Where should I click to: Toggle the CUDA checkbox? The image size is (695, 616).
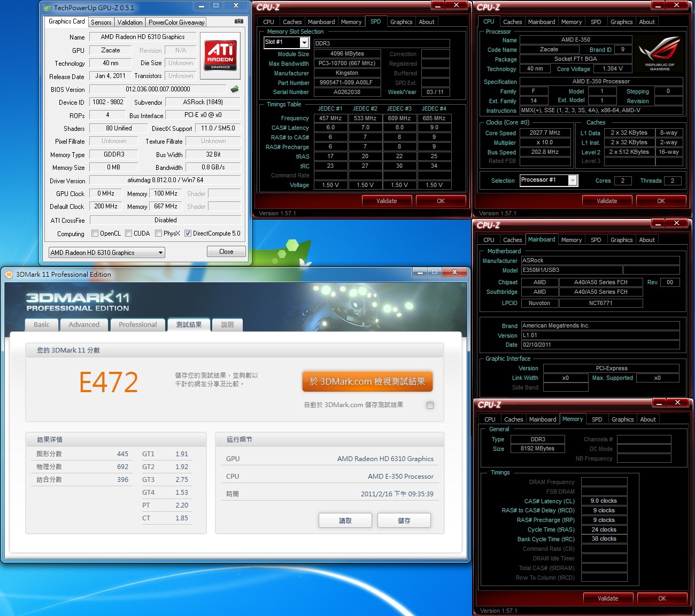click(129, 233)
